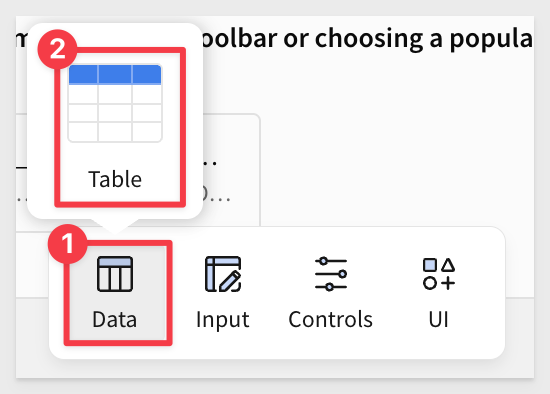This screenshot has width=550, height=394.
Task: Click the Input table pencil icon
Action: click(223, 274)
